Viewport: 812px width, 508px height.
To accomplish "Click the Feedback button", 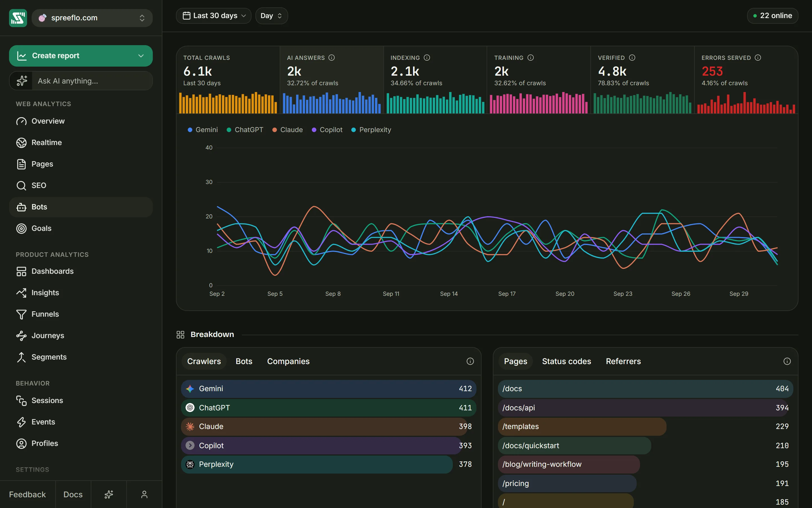I will [28, 494].
